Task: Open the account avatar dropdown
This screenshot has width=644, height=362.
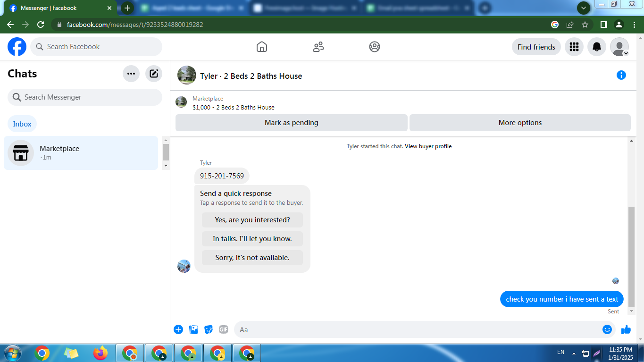Action: click(619, 47)
